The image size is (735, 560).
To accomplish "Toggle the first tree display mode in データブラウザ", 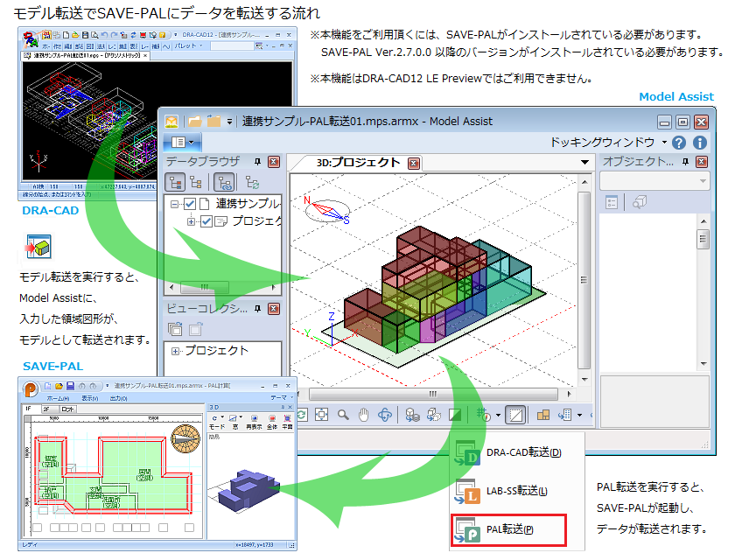I will coord(176,182).
